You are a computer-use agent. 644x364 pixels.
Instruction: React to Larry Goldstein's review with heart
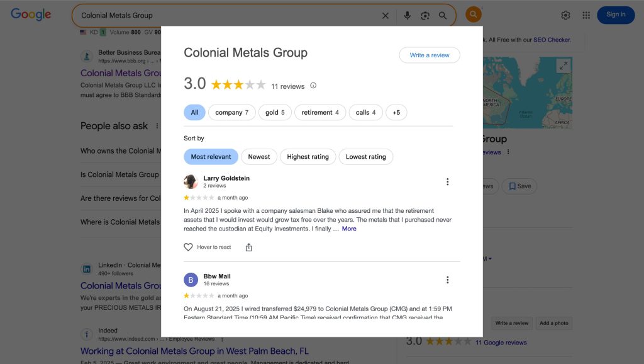[188, 247]
